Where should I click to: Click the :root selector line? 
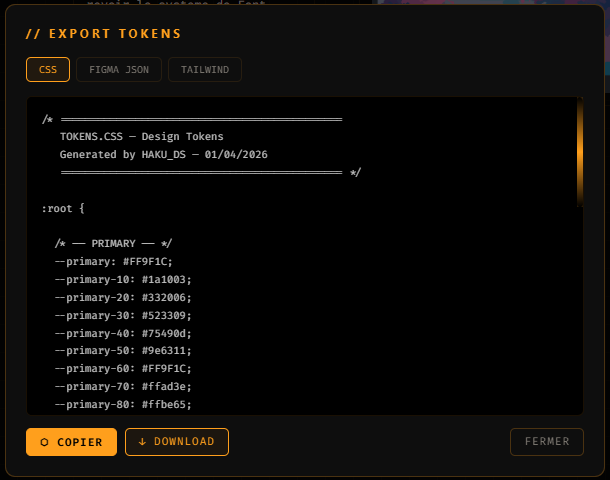pyautogui.click(x=63, y=208)
